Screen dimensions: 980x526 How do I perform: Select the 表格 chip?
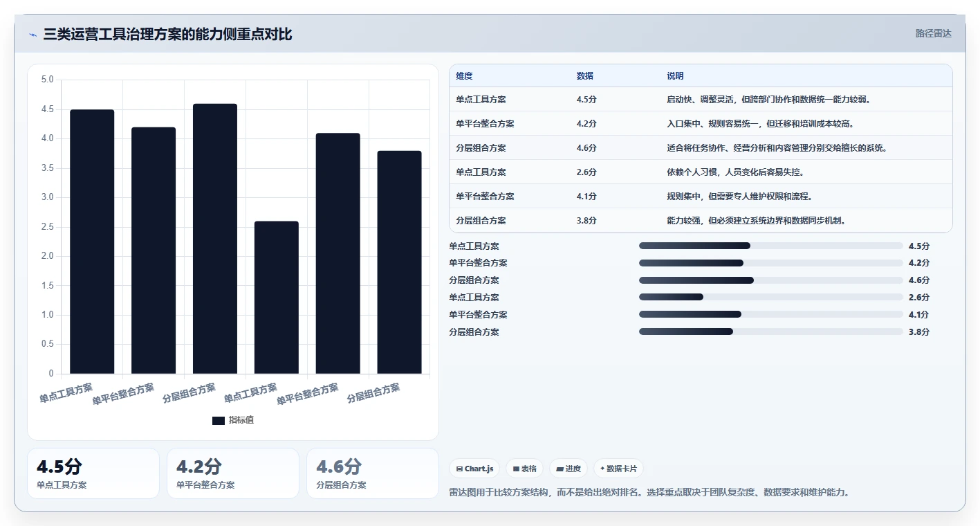click(x=524, y=469)
